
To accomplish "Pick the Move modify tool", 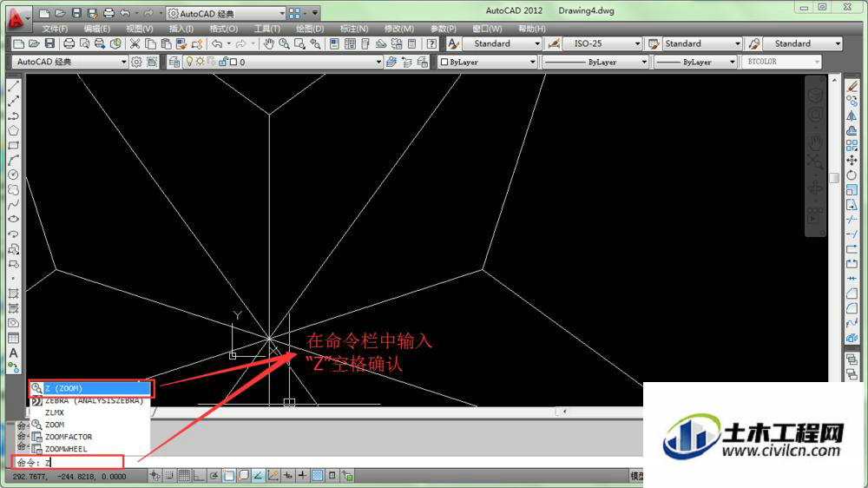I will click(852, 161).
